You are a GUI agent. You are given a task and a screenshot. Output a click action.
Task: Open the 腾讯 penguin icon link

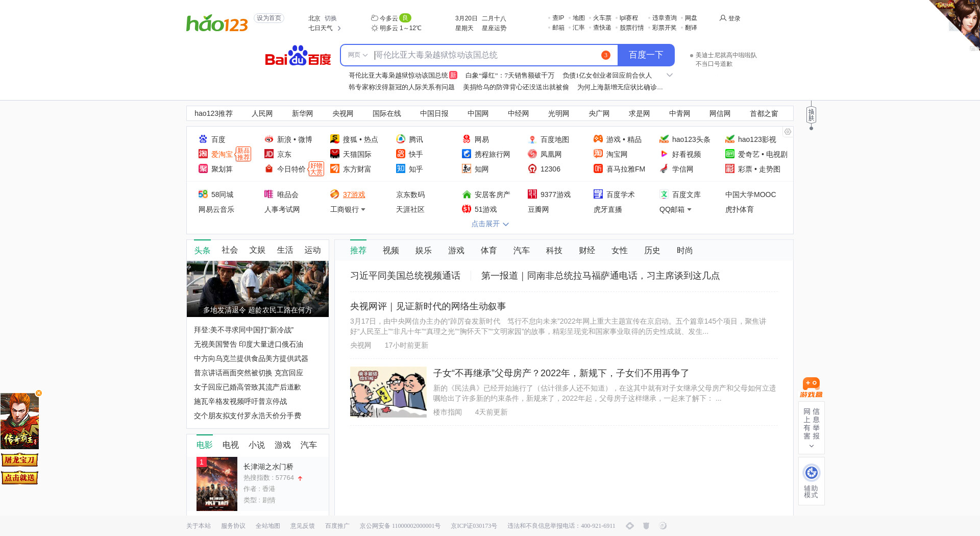coord(401,139)
